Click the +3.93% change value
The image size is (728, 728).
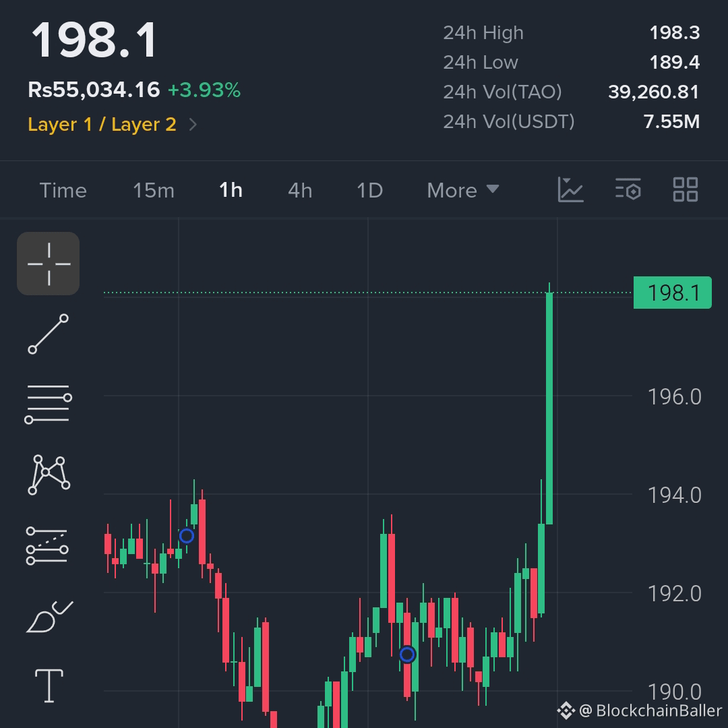(x=204, y=90)
